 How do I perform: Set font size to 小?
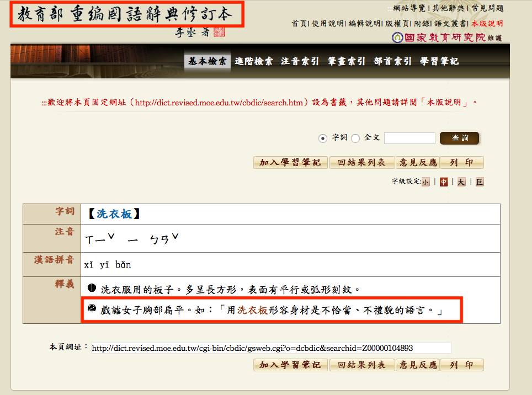[x=425, y=182]
